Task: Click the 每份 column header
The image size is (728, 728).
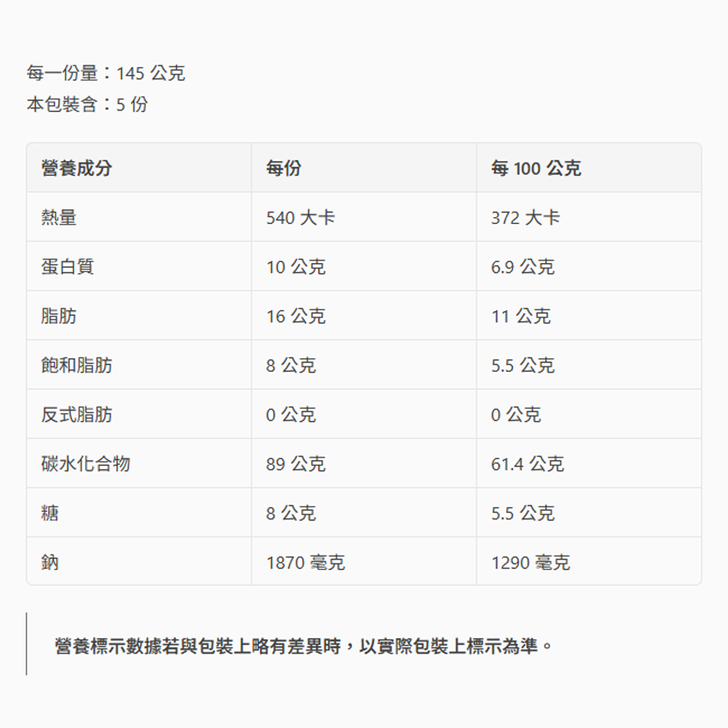Action: [283, 168]
